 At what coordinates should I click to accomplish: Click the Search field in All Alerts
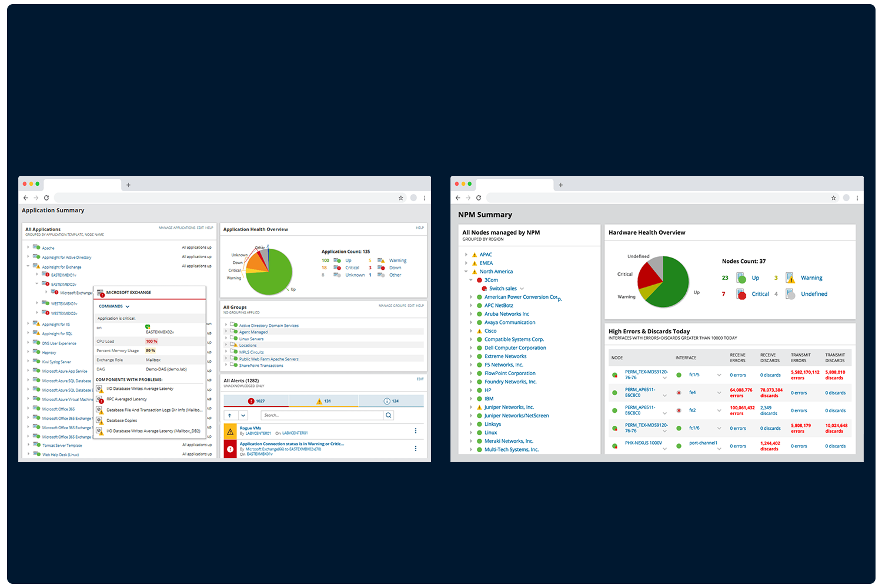click(x=322, y=416)
